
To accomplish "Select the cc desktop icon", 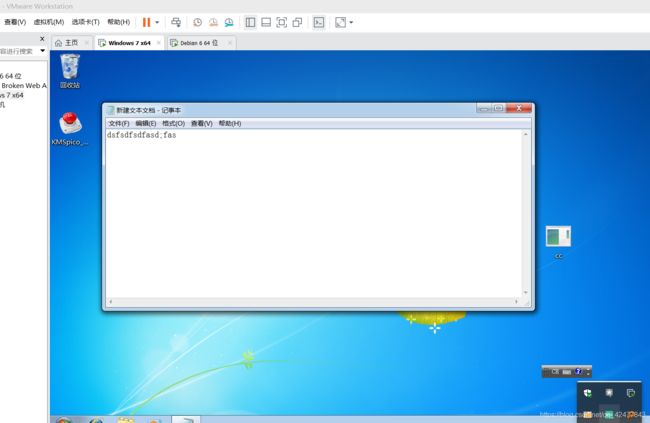I will coord(558,242).
